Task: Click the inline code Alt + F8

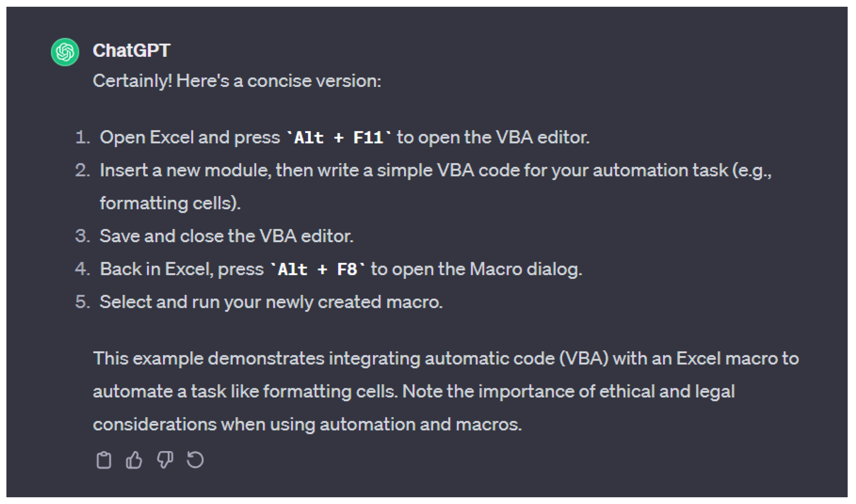Action: tap(318, 270)
